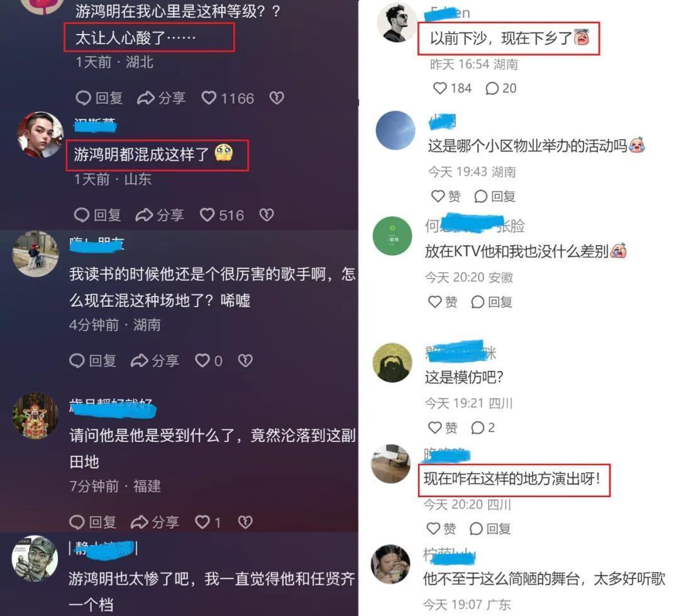Reply to the 7分钟前 Fujian comment
The width and height of the screenshot is (679, 616).
(x=92, y=522)
